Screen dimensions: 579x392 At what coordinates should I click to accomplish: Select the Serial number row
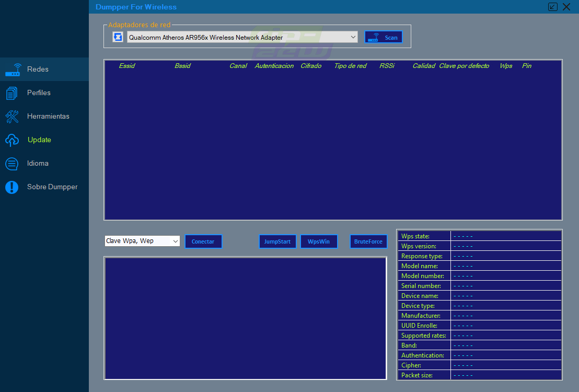click(x=479, y=286)
